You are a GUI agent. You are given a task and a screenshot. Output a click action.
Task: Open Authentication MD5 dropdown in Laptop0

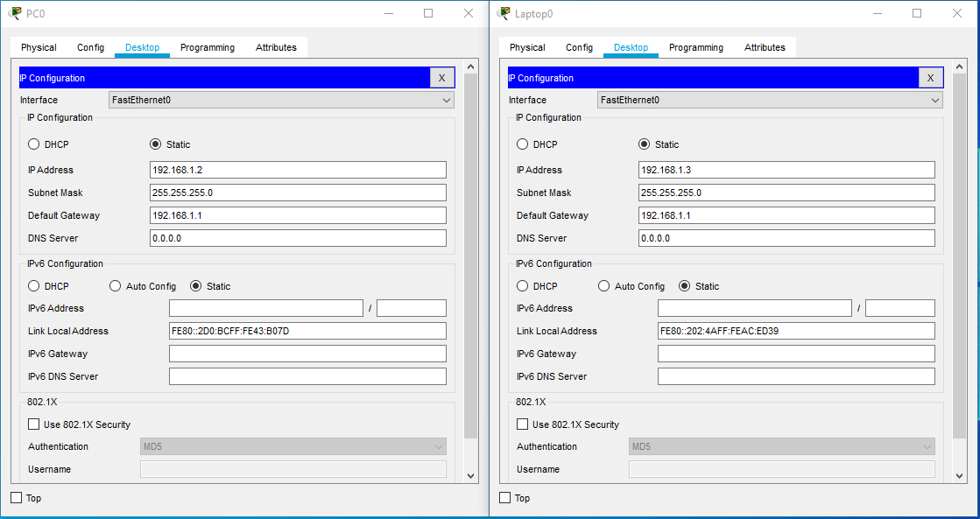(x=782, y=446)
